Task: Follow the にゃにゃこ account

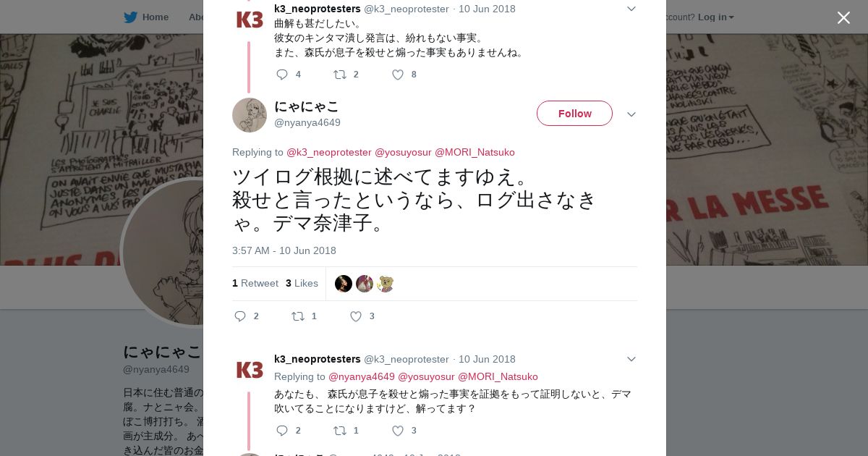Action: (574, 114)
